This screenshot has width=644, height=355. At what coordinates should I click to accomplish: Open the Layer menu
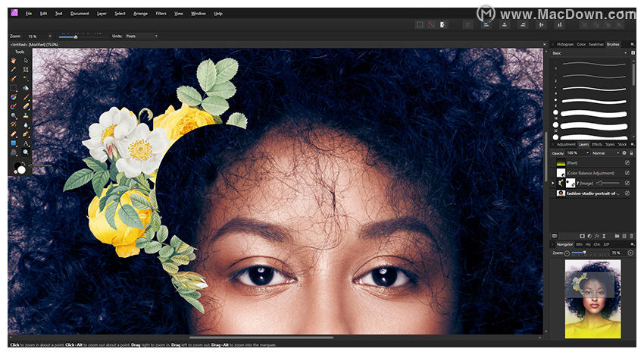[x=102, y=14]
